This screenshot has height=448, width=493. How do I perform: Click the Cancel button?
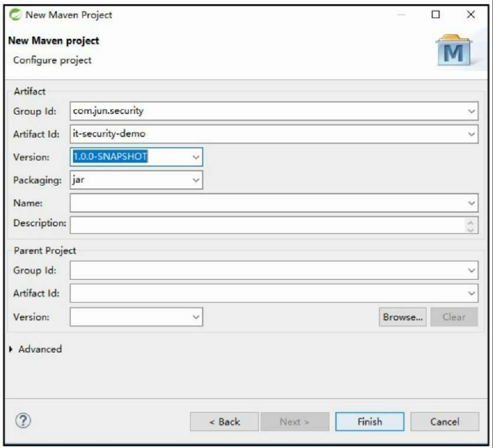[444, 421]
